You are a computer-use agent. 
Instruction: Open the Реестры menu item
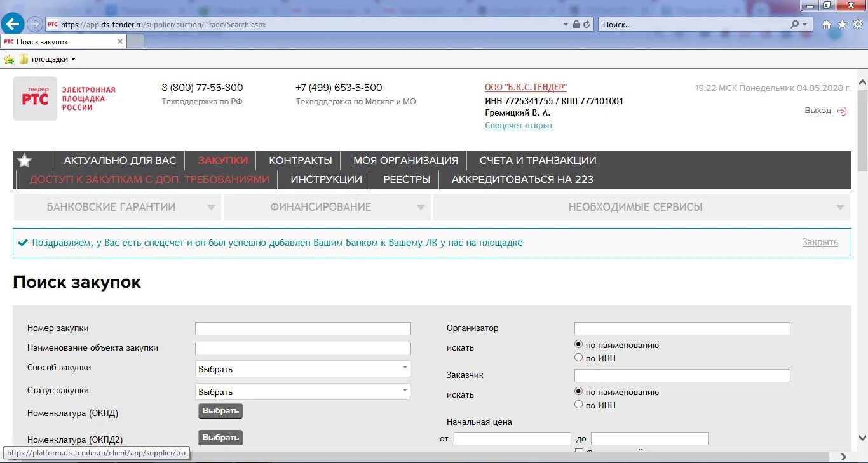pos(407,180)
